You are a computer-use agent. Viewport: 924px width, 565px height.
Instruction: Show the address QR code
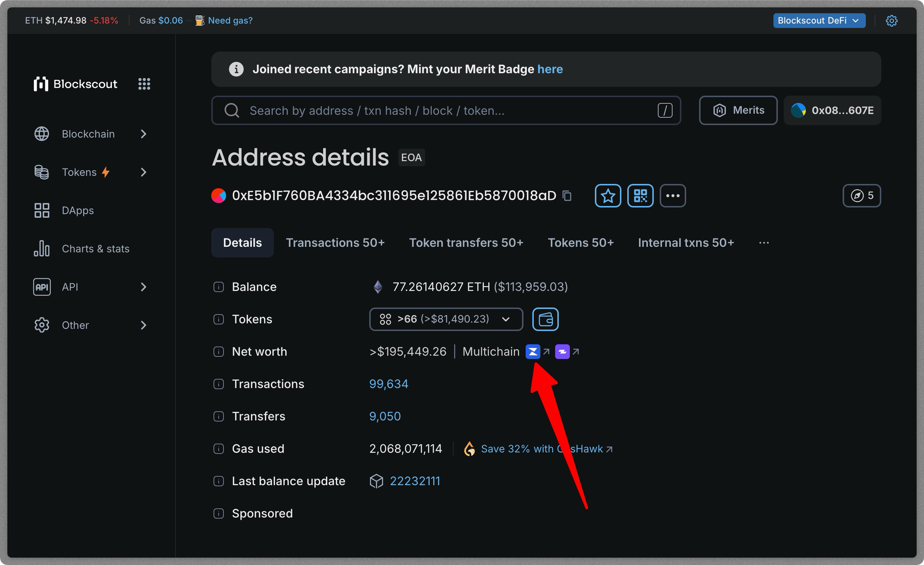tap(640, 196)
